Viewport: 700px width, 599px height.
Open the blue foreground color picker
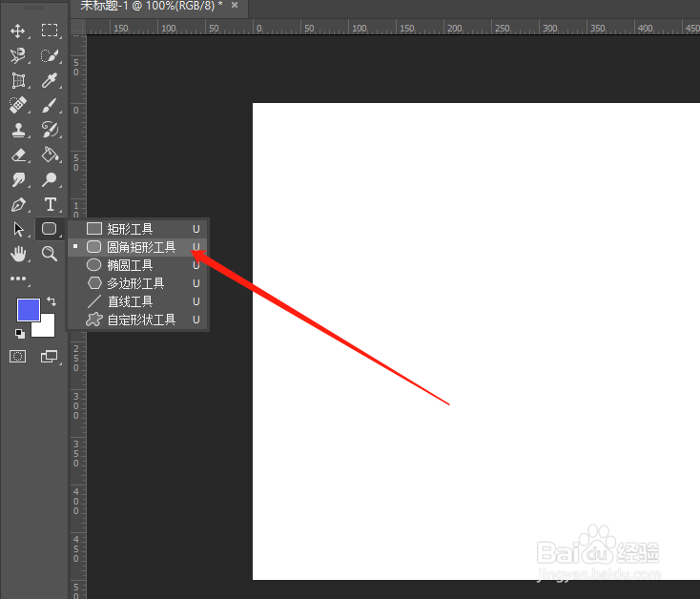tap(28, 309)
